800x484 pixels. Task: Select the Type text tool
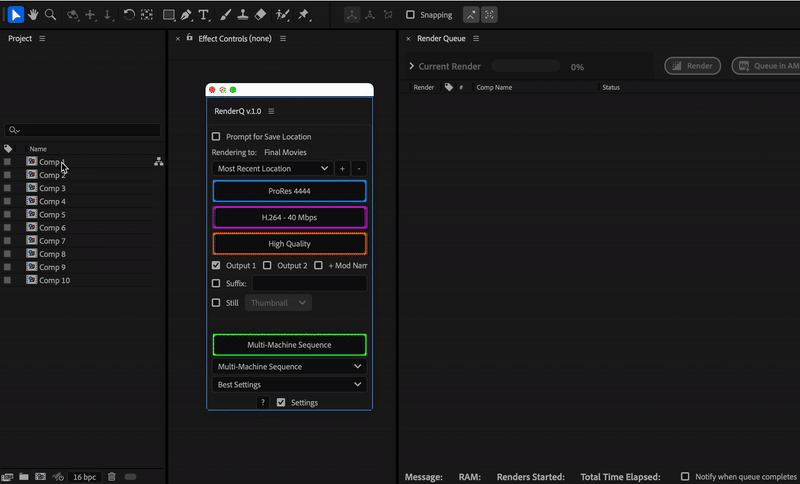click(204, 15)
